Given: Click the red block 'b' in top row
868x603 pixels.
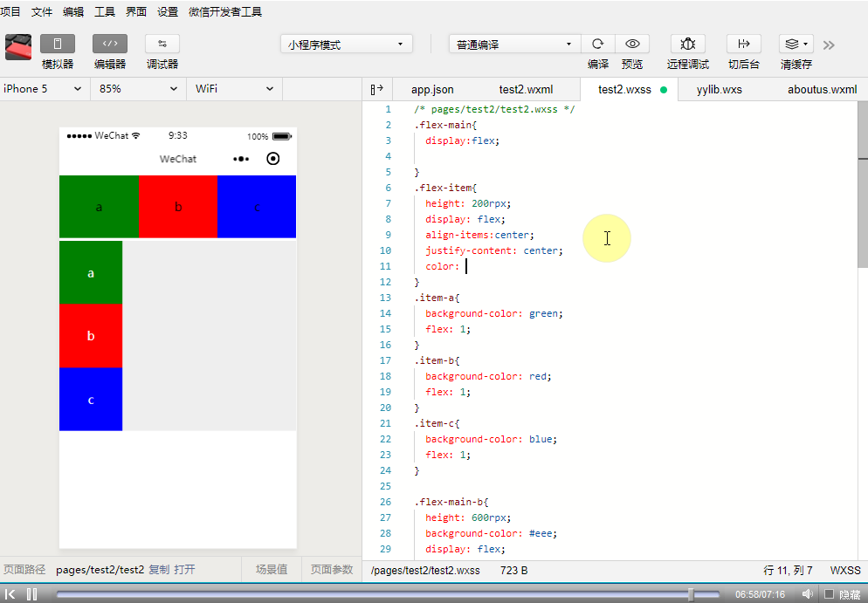Looking at the screenshot, I should click(178, 207).
